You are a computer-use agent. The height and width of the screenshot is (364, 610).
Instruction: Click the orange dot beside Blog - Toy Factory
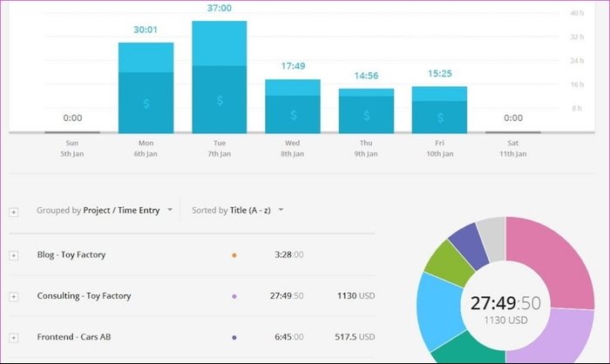coord(234,255)
